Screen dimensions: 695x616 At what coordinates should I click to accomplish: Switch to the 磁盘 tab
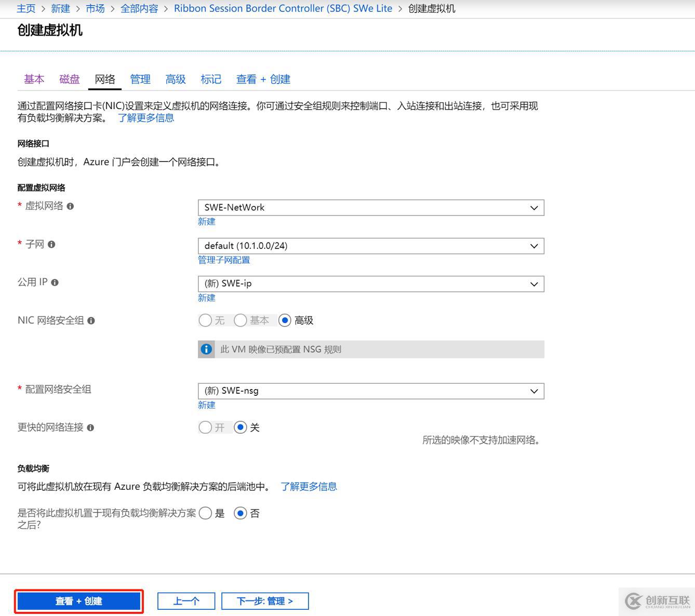click(69, 79)
